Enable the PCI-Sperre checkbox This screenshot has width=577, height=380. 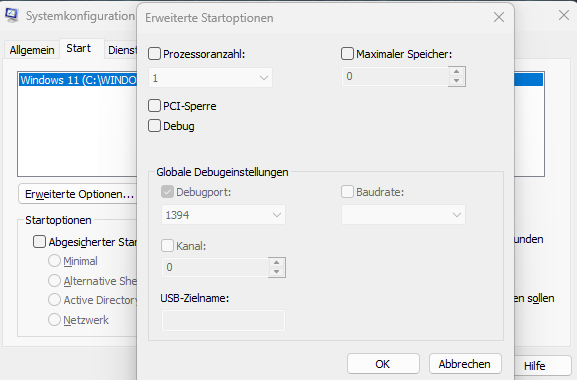[x=154, y=106]
